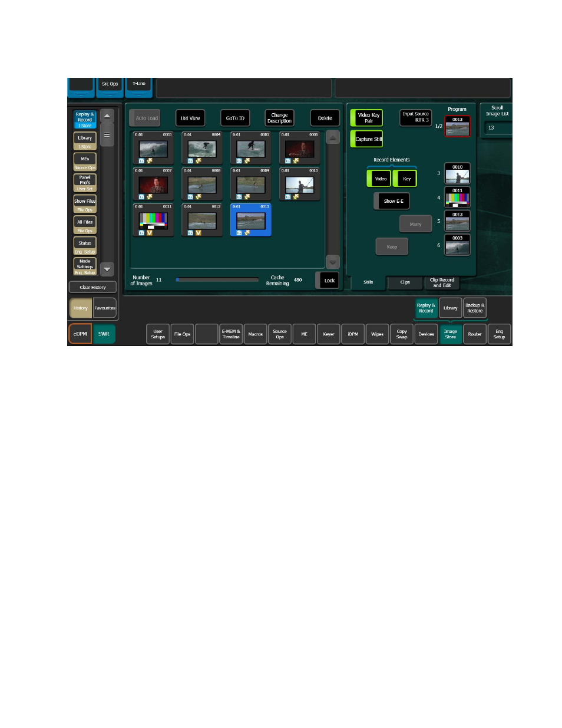Viewport: 562px width, 728px height.
Task: Click camera icon under still 0003
Action: (141, 161)
